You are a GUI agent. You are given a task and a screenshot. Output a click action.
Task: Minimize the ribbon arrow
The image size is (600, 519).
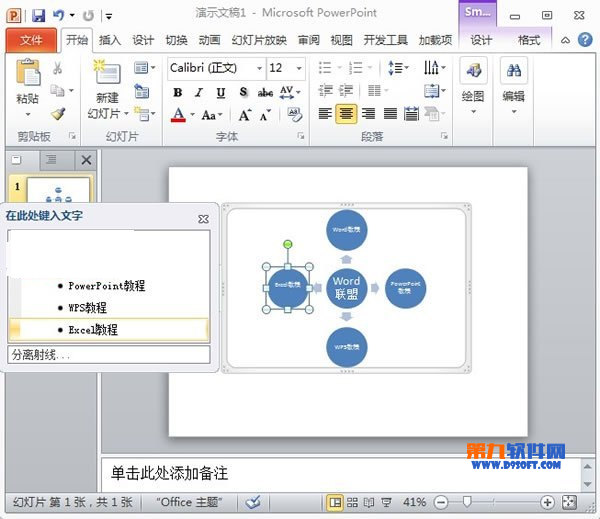(565, 40)
